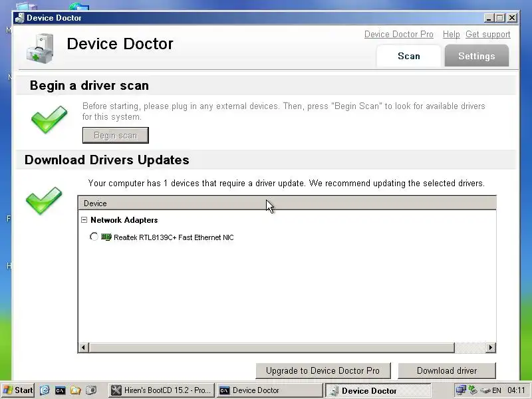
Task: Open the Start menu
Action: (18, 390)
